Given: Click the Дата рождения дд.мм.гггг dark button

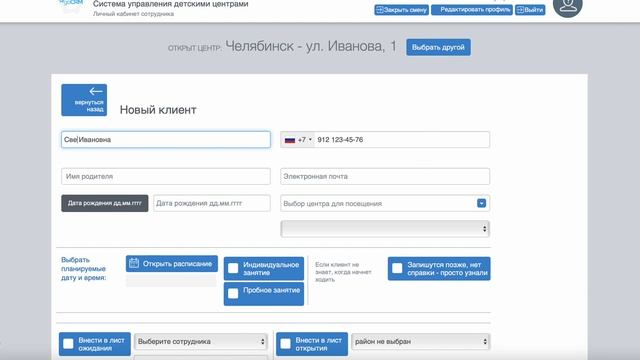Looking at the screenshot, I should [x=104, y=203].
